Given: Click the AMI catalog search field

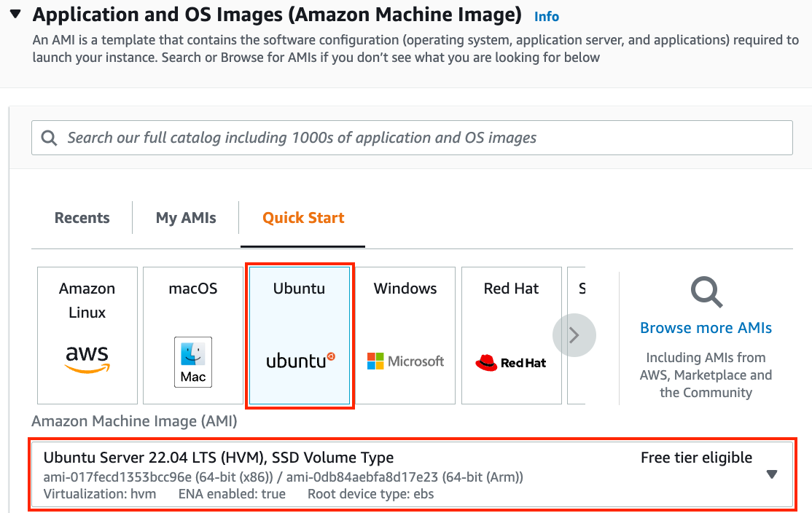Looking at the screenshot, I should [423, 138].
